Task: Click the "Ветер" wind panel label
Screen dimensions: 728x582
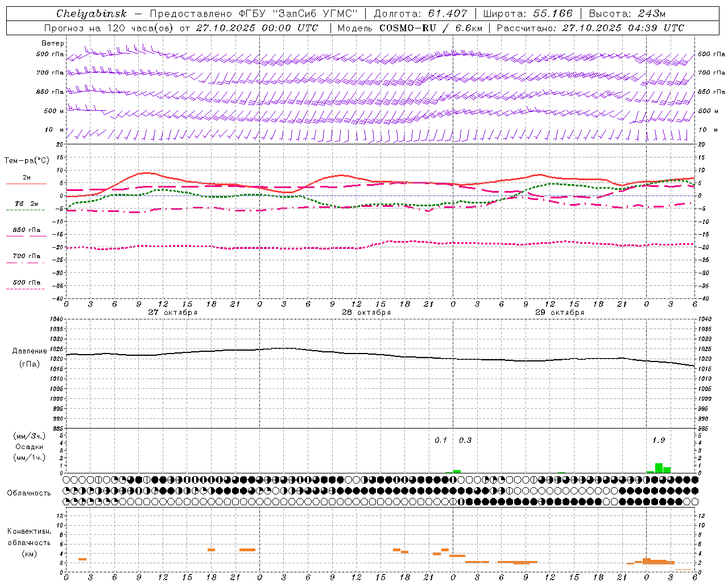Action: point(53,43)
